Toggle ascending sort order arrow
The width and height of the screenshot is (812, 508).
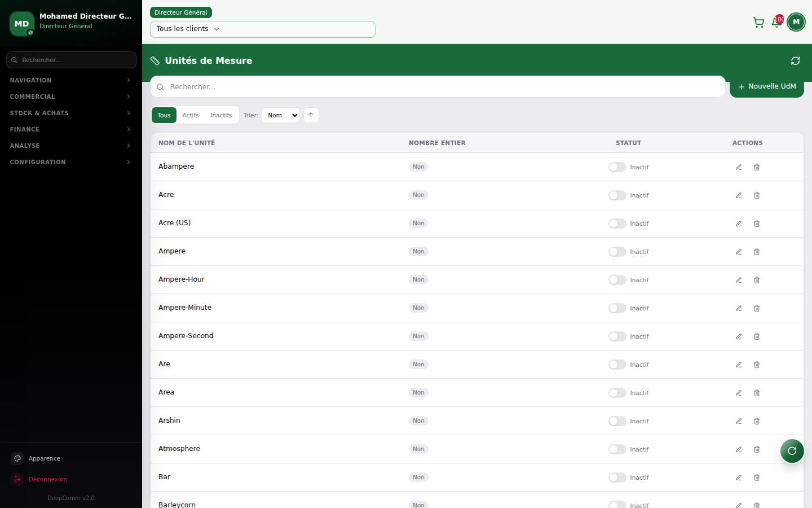311,115
